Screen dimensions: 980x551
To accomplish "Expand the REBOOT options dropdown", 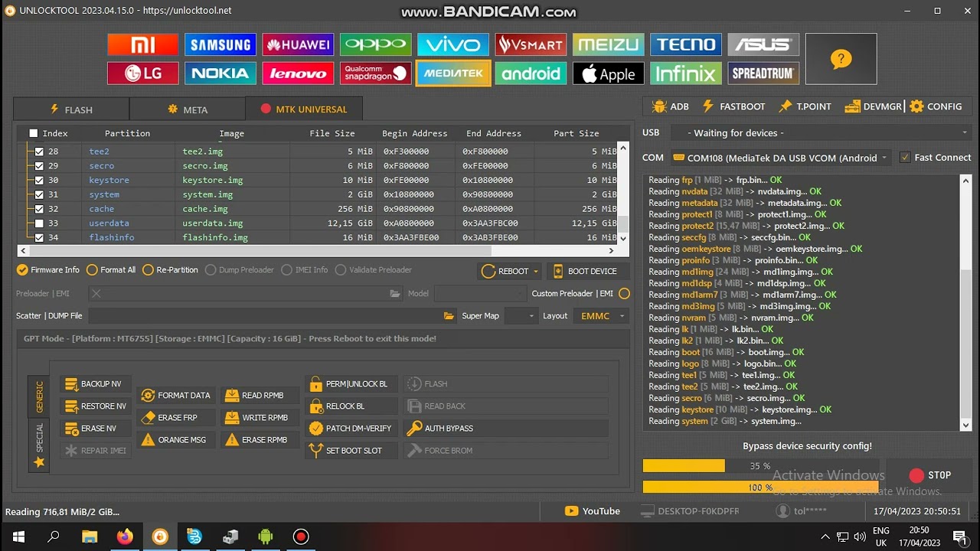I will pos(536,271).
